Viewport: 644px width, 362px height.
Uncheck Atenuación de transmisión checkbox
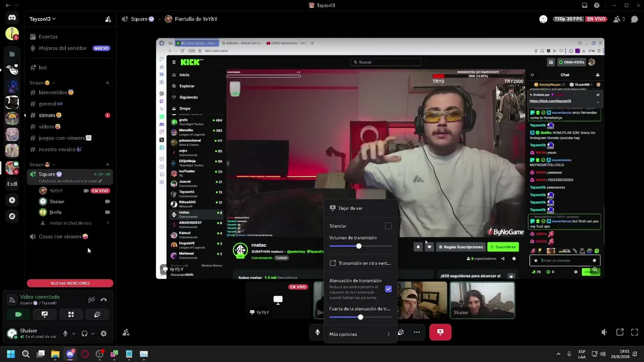(x=388, y=289)
